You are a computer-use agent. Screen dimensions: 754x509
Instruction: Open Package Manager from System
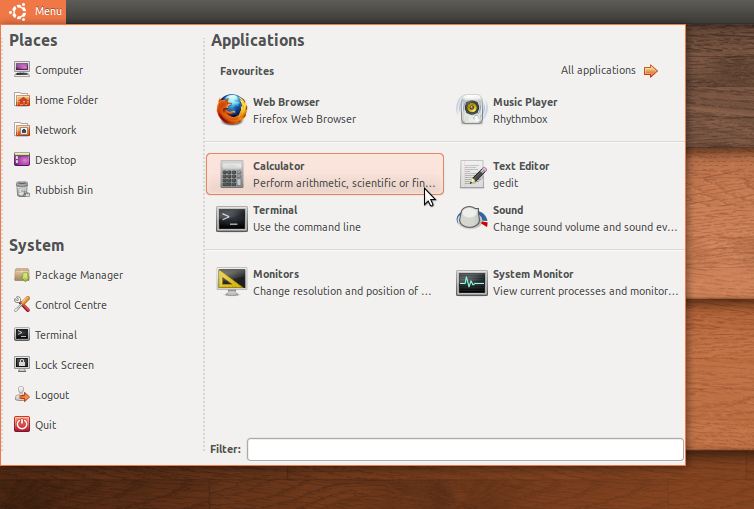click(78, 275)
